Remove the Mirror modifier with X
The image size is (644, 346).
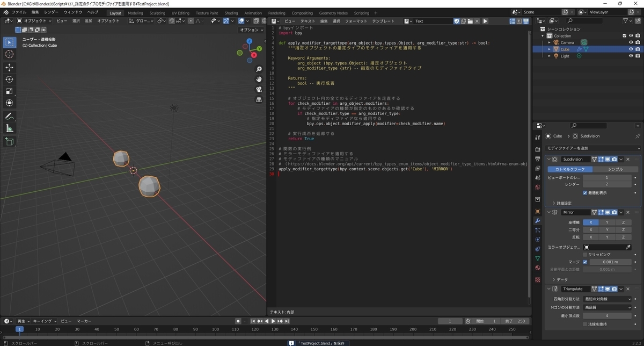(x=628, y=212)
